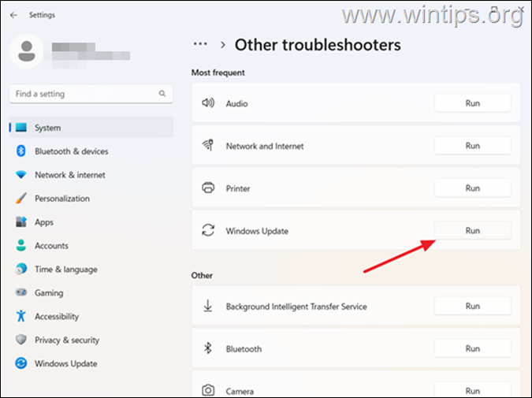Run the Network and Internet troubleshooter

point(473,146)
